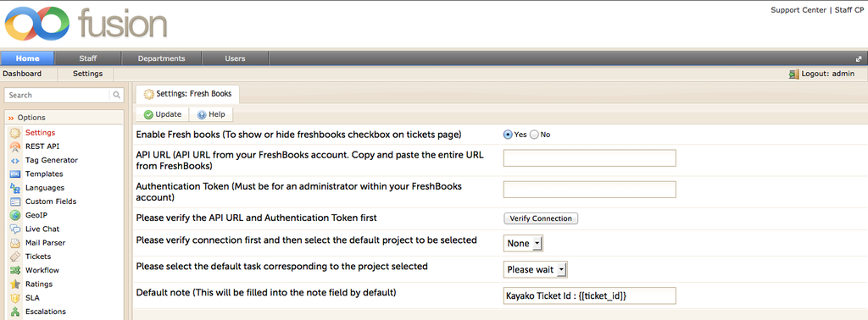Open Mail Parser entry

coord(46,243)
